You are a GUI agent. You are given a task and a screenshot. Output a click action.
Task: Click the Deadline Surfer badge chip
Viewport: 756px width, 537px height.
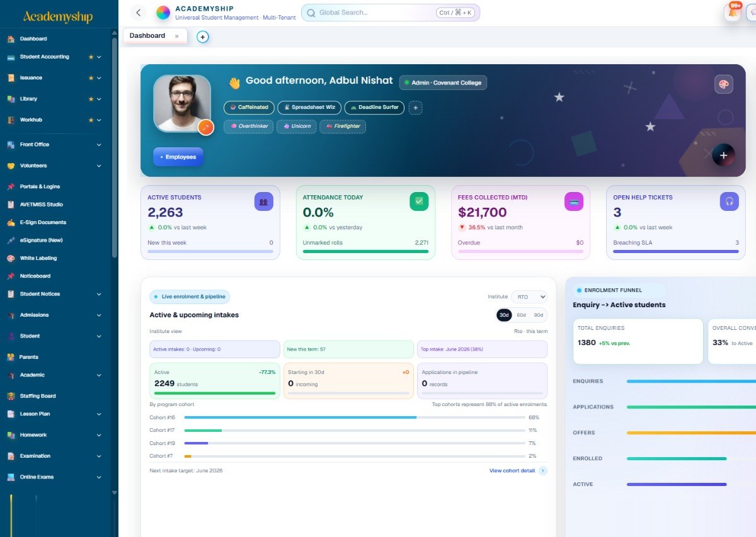(x=374, y=108)
